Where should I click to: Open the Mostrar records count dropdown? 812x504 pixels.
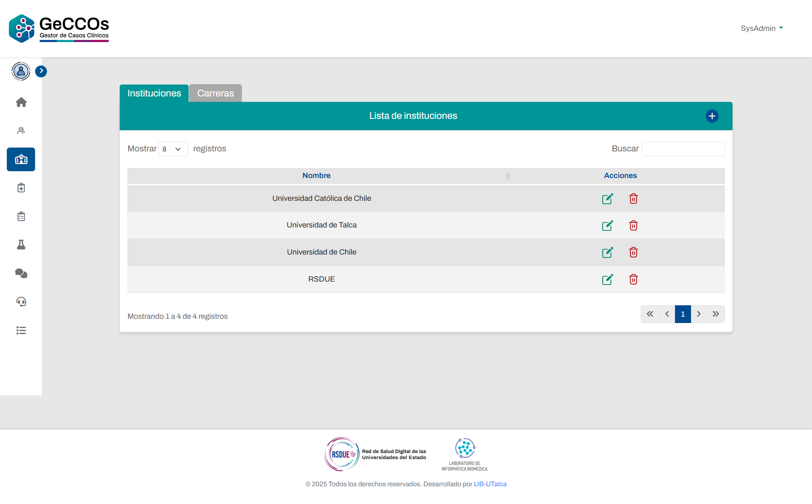(173, 149)
